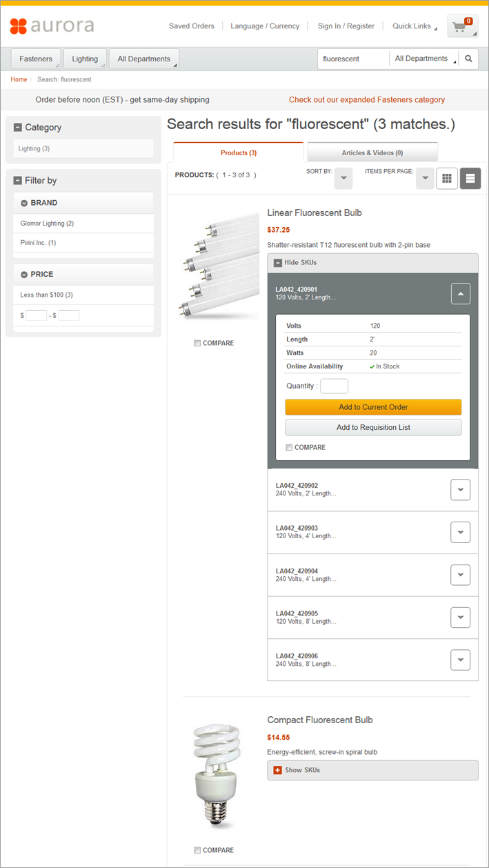The width and height of the screenshot is (489, 868).
Task: Switch to list view layout
Action: pyautogui.click(x=470, y=178)
